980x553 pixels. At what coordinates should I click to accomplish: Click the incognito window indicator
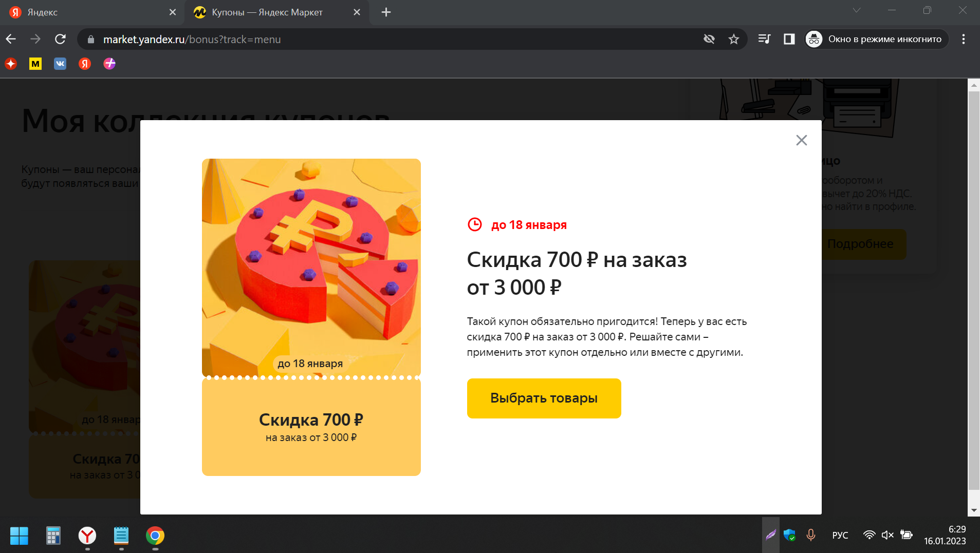point(876,39)
